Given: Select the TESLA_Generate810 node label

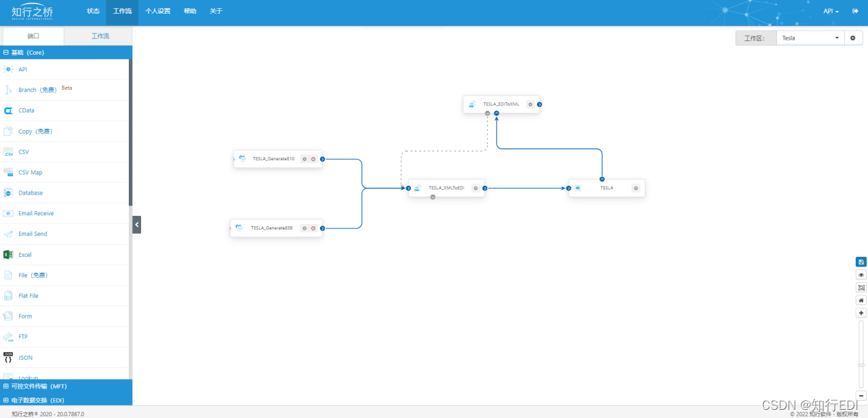Looking at the screenshot, I should tap(273, 159).
